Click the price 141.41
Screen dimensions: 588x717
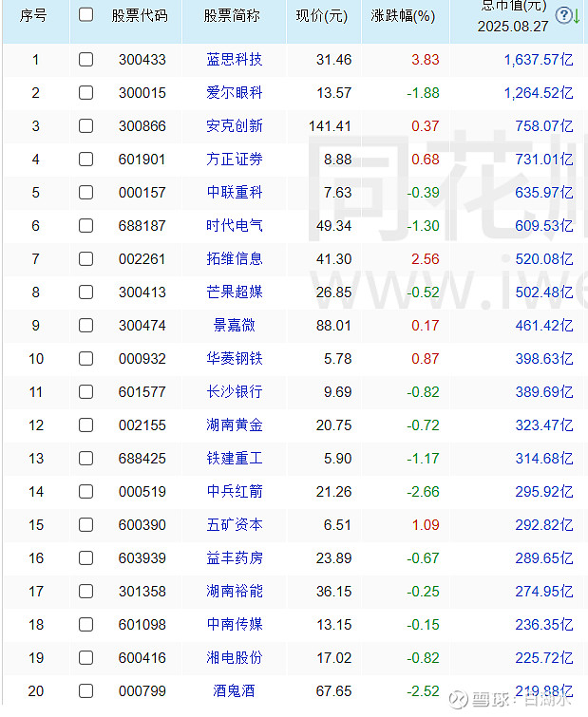click(x=331, y=126)
